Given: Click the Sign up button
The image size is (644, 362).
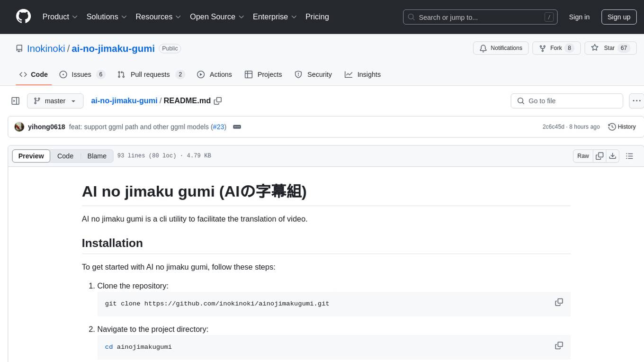Looking at the screenshot, I should (618, 17).
